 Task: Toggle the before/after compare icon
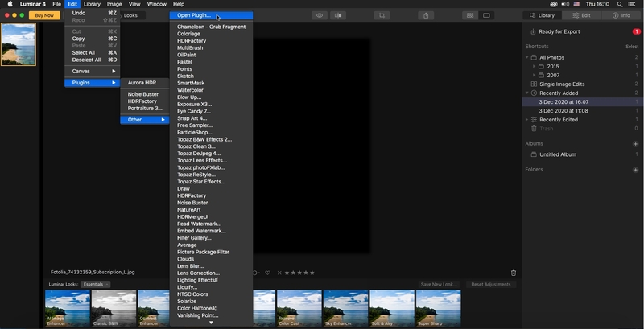(338, 15)
